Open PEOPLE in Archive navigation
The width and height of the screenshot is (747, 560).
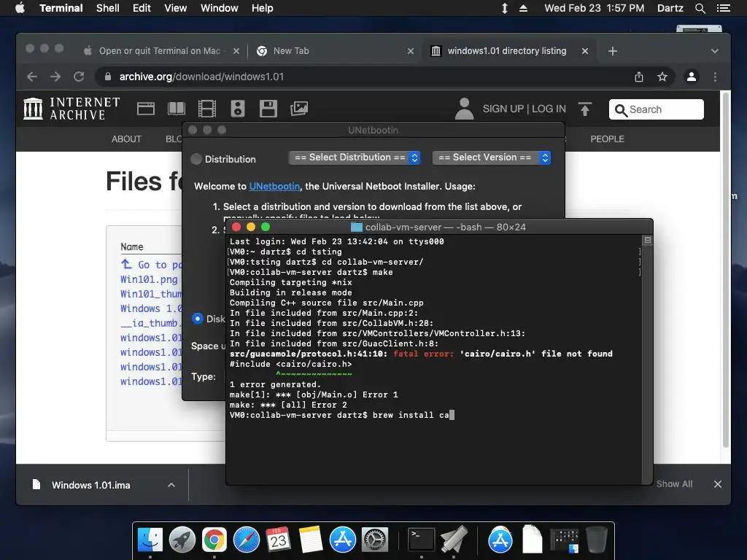pyautogui.click(x=608, y=139)
